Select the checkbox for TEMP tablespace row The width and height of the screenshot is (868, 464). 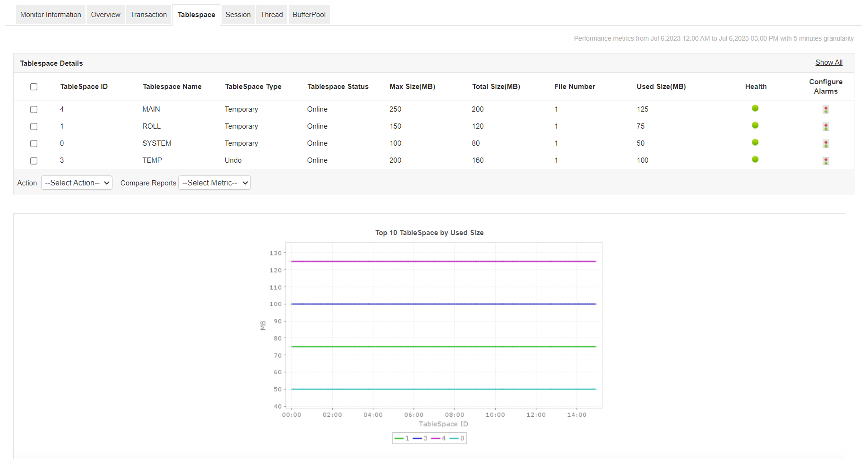coord(34,161)
